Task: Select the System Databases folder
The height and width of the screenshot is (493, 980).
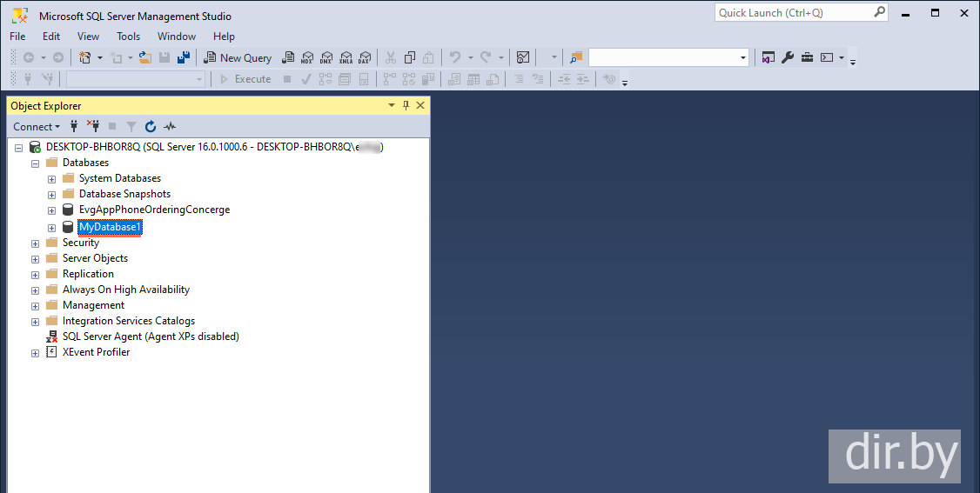Action: (x=120, y=178)
